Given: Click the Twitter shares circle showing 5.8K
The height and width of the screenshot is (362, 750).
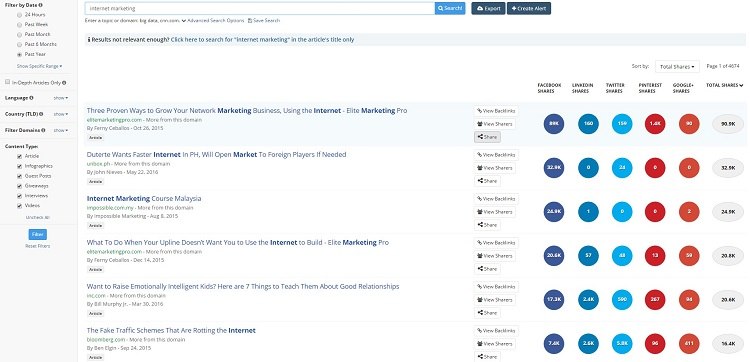Looking at the screenshot, I should [x=622, y=344].
